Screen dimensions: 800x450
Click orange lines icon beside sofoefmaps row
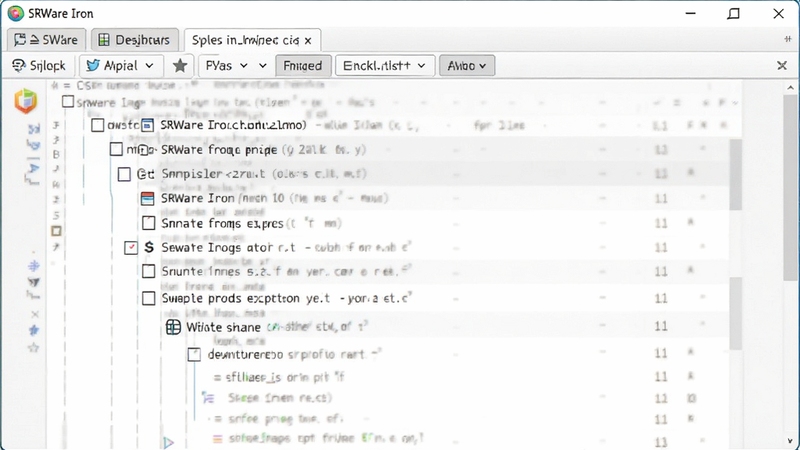(217, 439)
